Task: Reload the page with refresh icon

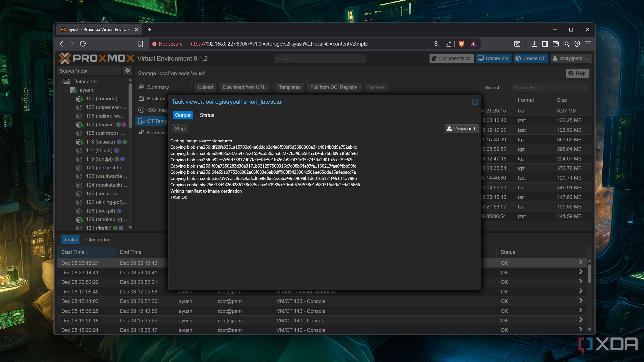Action: [83, 44]
